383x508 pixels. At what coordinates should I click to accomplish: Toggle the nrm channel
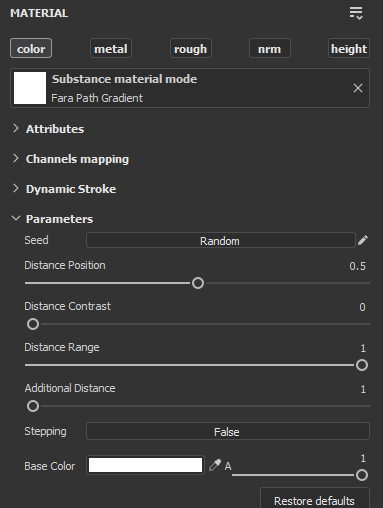pyautogui.click(x=270, y=48)
